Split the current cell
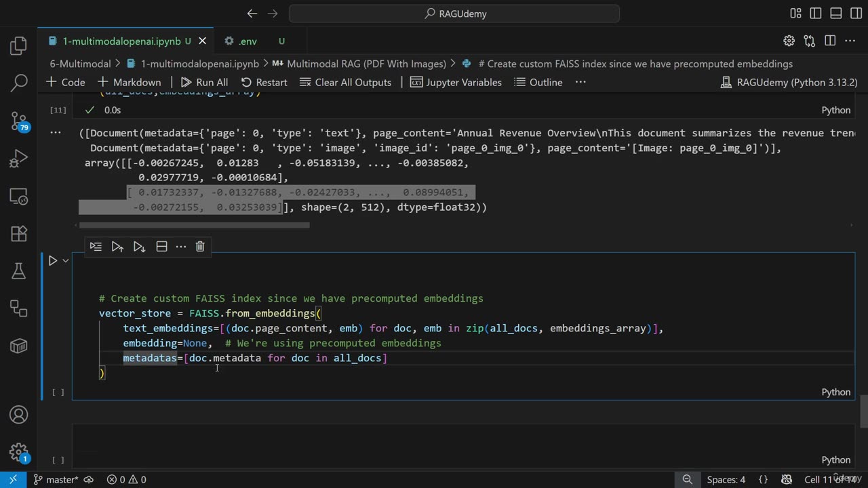Viewport: 868px width, 488px height. (161, 247)
